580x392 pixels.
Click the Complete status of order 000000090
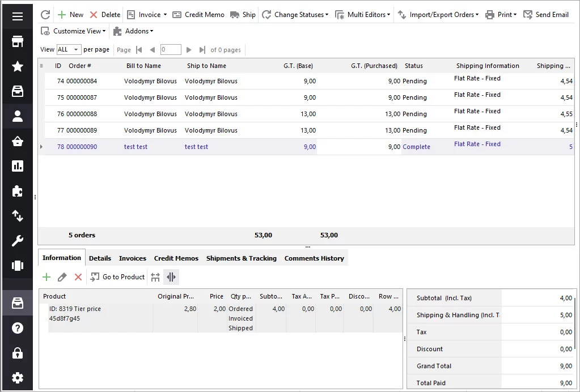[x=416, y=147]
